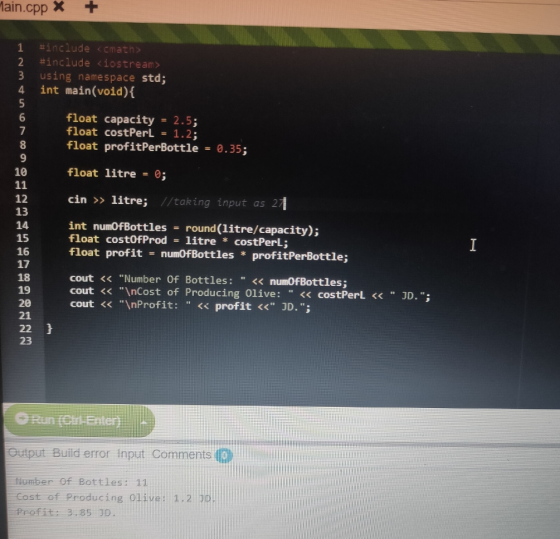Click 'float capacity = 2.5;' line
The width and height of the screenshot is (560, 539).
(x=132, y=119)
